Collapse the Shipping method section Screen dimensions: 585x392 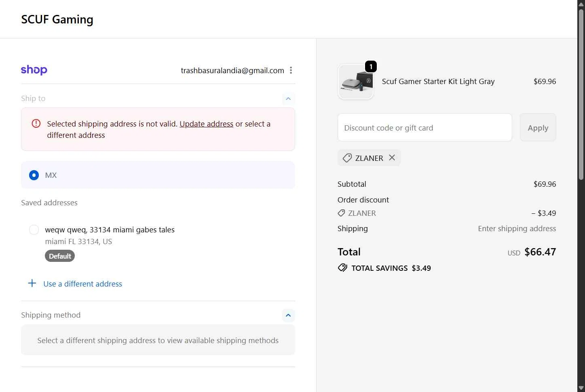pyautogui.click(x=288, y=315)
